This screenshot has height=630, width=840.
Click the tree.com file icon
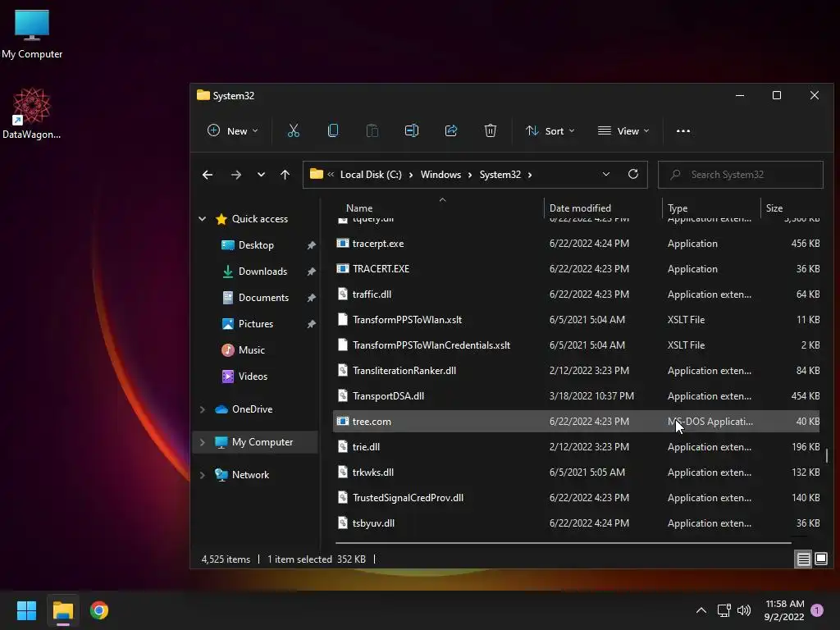(342, 421)
